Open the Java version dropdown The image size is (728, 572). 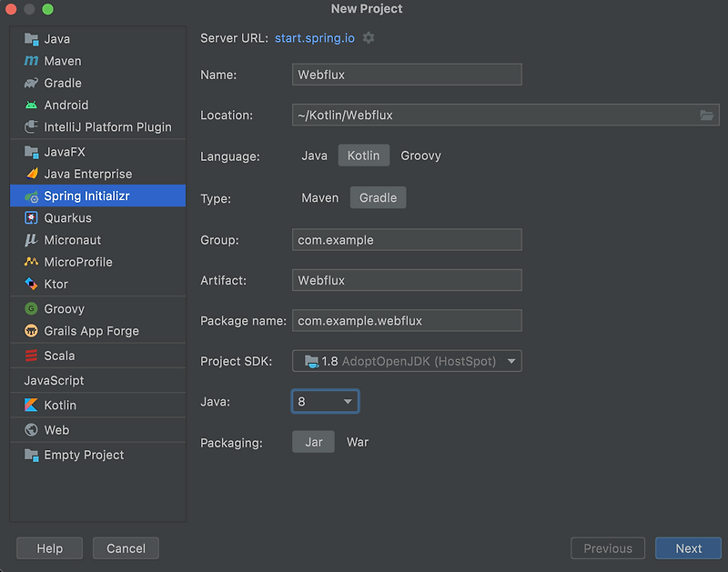point(349,400)
